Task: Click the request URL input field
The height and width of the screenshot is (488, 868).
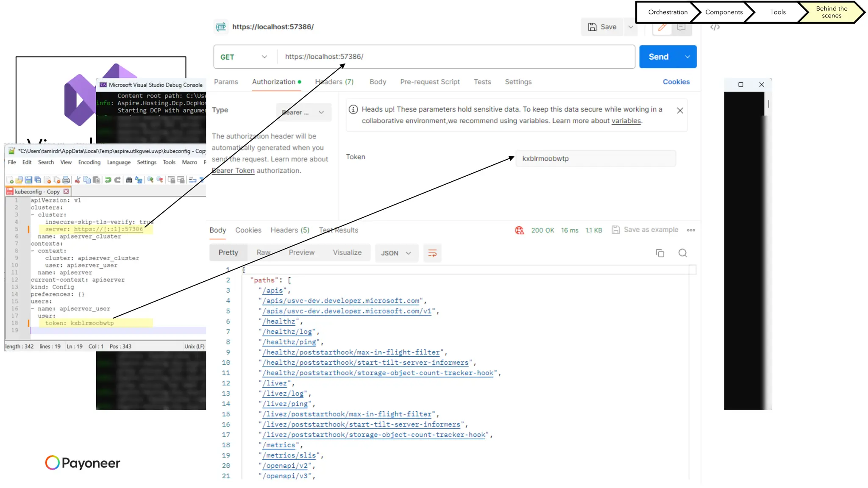Action: pos(456,57)
